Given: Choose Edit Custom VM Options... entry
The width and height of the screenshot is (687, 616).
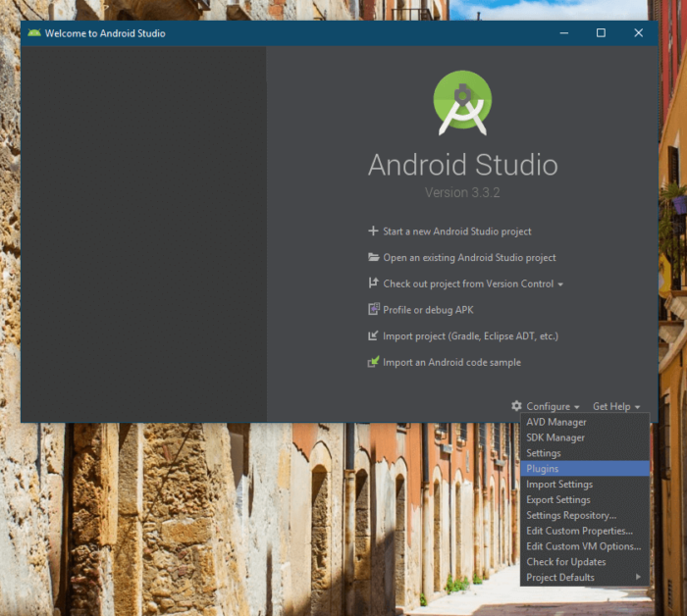Looking at the screenshot, I should [585, 546].
